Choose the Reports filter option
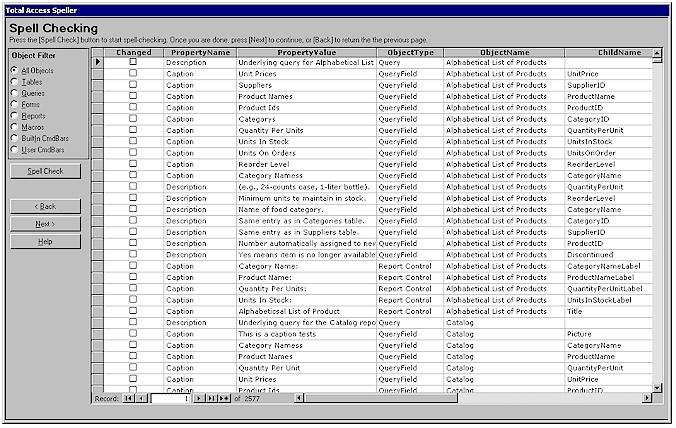Image resolution: width=676 pixels, height=428 pixels. (14, 116)
